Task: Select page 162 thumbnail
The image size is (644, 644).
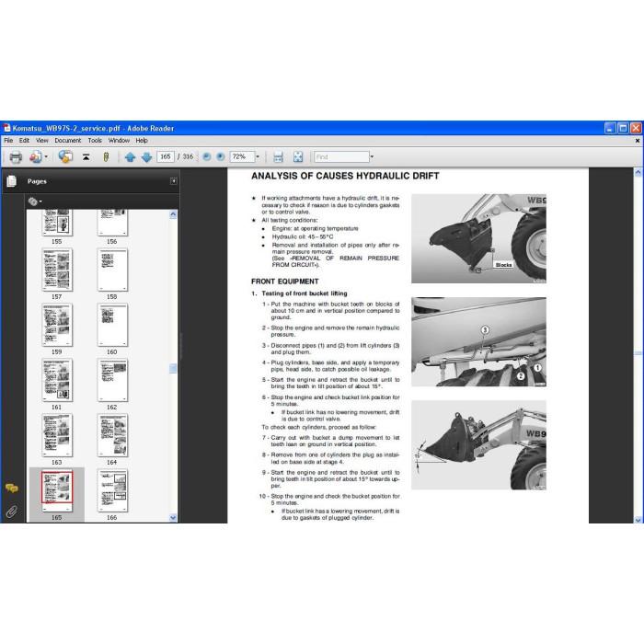Action: pos(112,380)
